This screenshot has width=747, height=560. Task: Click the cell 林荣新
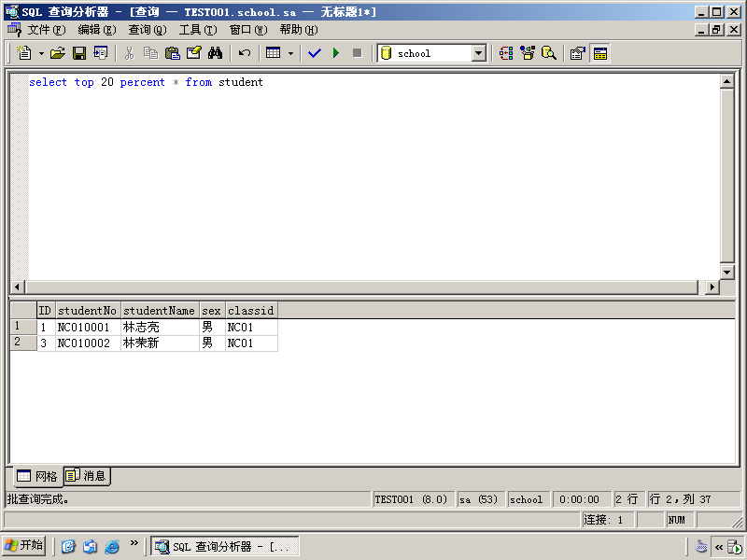pyautogui.click(x=160, y=343)
